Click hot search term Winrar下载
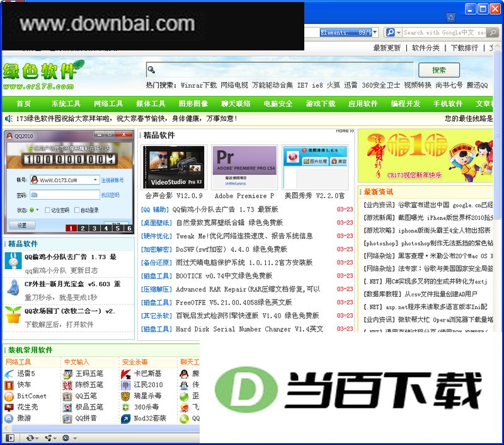 coord(198,85)
